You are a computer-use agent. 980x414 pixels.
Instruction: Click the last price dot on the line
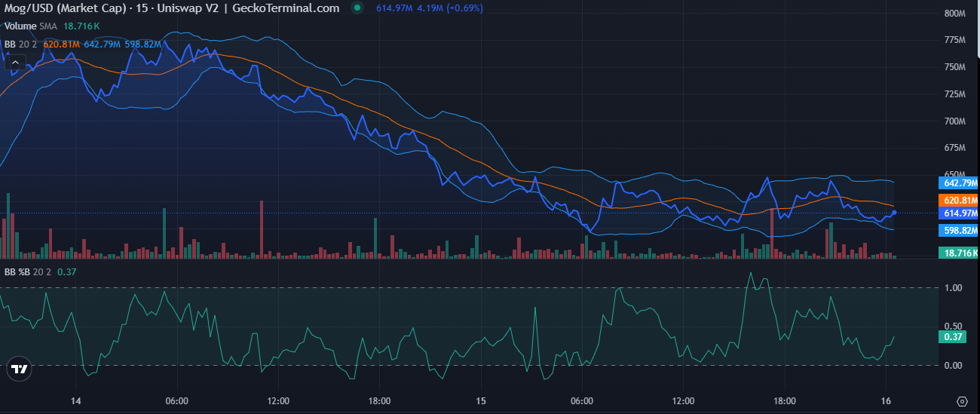893,213
